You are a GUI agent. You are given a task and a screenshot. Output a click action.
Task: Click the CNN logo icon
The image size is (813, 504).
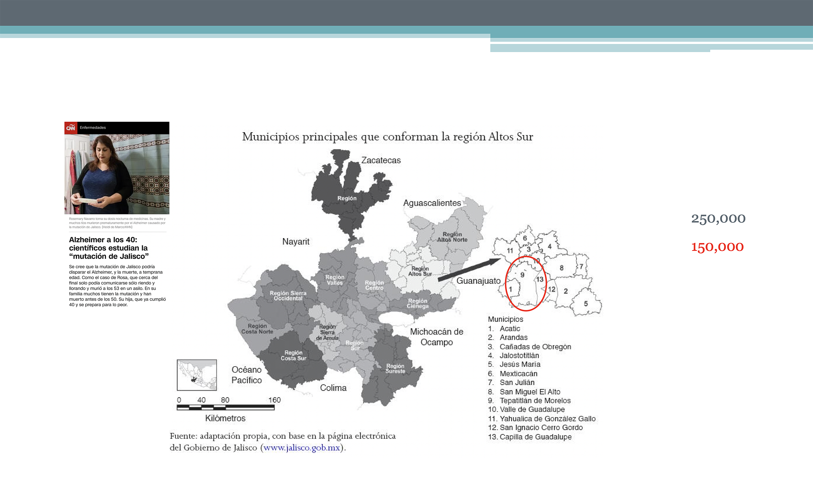point(71,128)
